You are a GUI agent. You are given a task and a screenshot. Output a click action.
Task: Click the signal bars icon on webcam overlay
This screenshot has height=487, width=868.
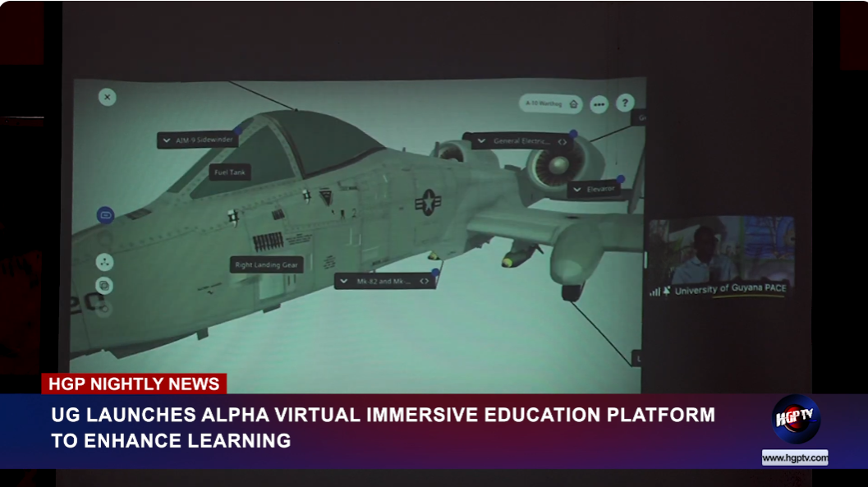(657, 290)
